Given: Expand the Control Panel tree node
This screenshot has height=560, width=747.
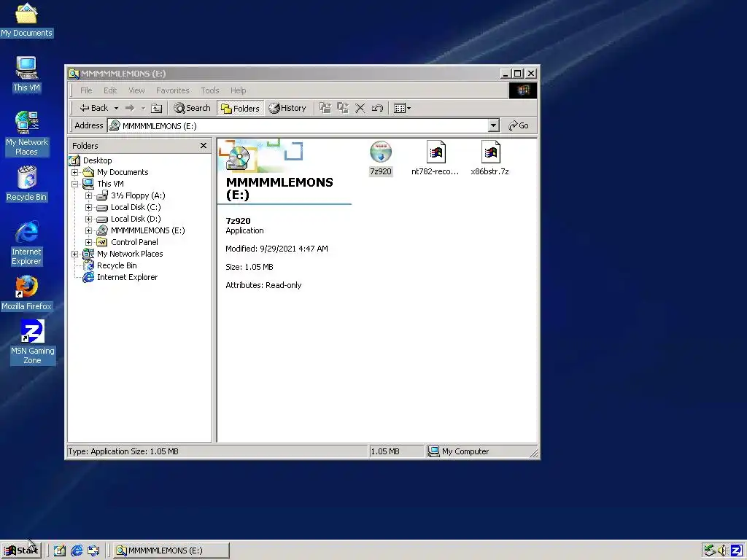Looking at the screenshot, I should tap(88, 242).
